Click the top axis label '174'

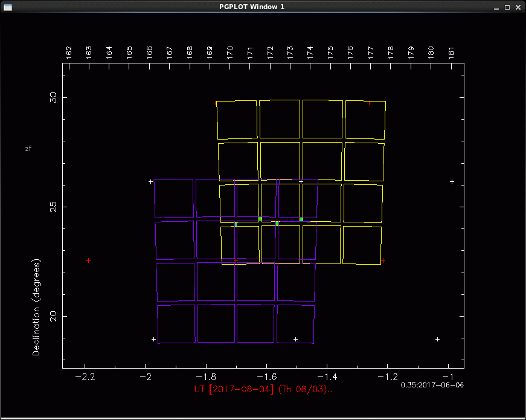point(310,53)
